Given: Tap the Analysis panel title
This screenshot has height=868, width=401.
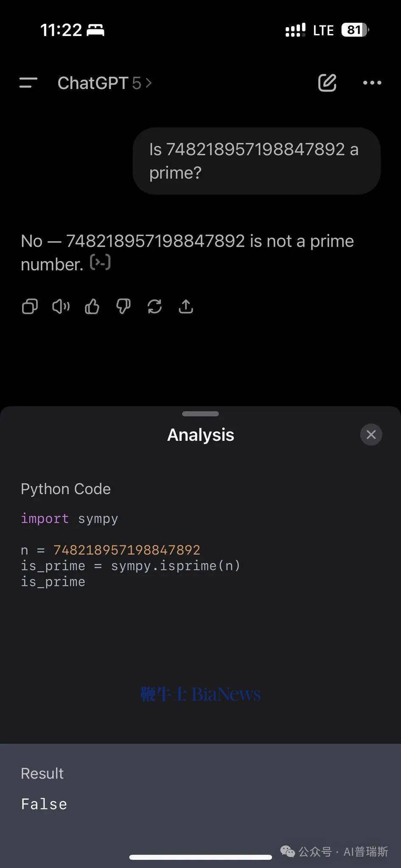Looking at the screenshot, I should coord(201,435).
